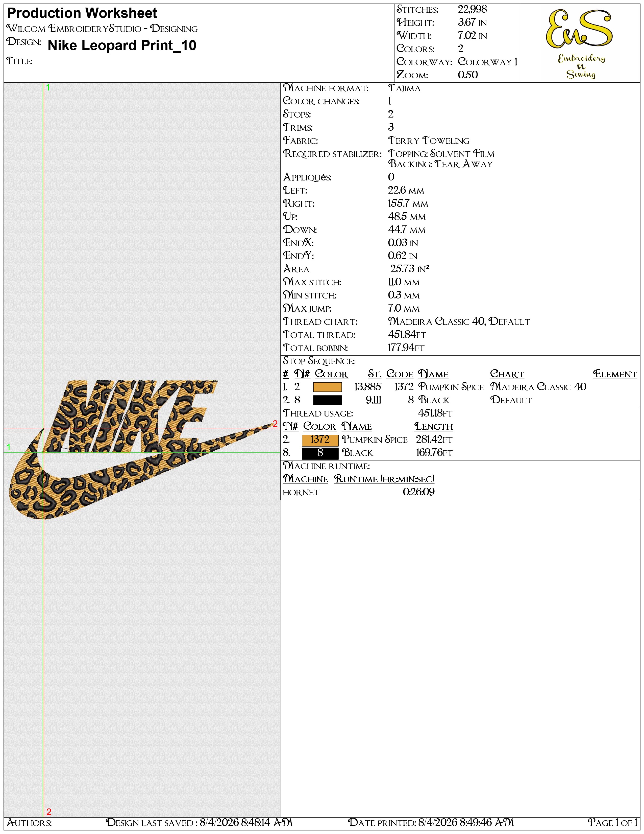Select the Colorway 1 value
The height and width of the screenshot is (834, 644).
(488, 61)
